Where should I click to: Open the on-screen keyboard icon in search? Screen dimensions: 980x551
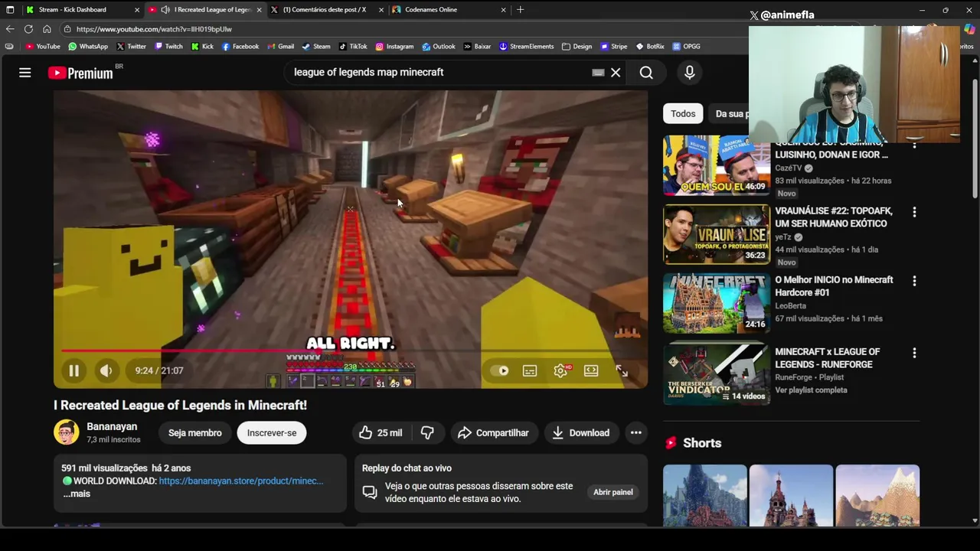click(598, 73)
